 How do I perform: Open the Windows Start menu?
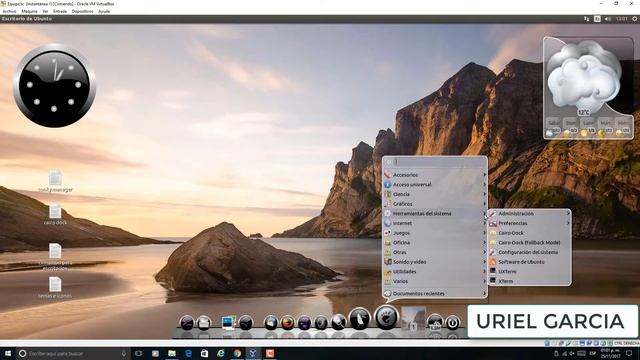click(8, 353)
